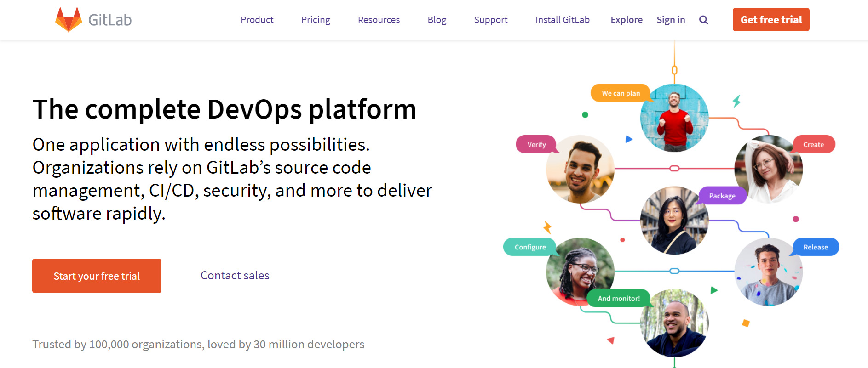
Task: Click the 'And monitor!' speech bubble
Action: tap(619, 298)
